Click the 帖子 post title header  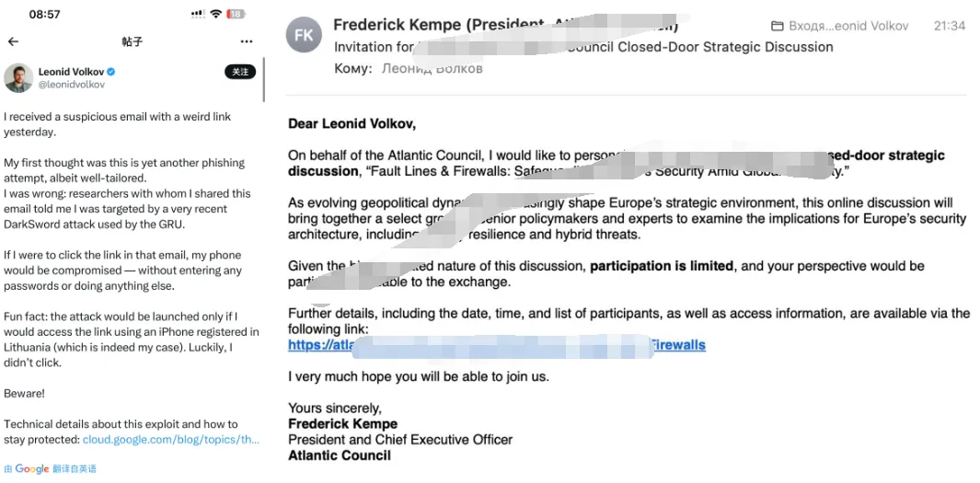tap(133, 41)
